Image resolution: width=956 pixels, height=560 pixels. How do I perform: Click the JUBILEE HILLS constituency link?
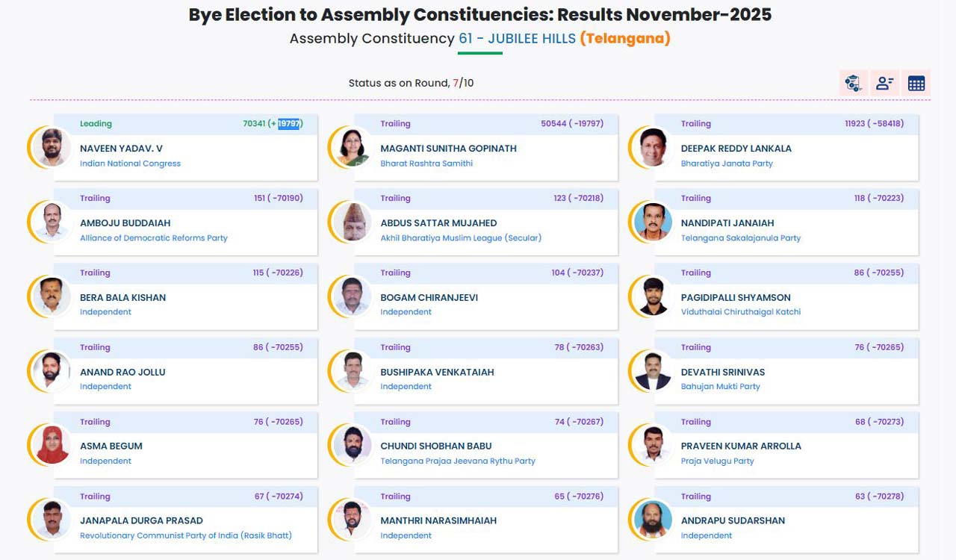(x=518, y=38)
